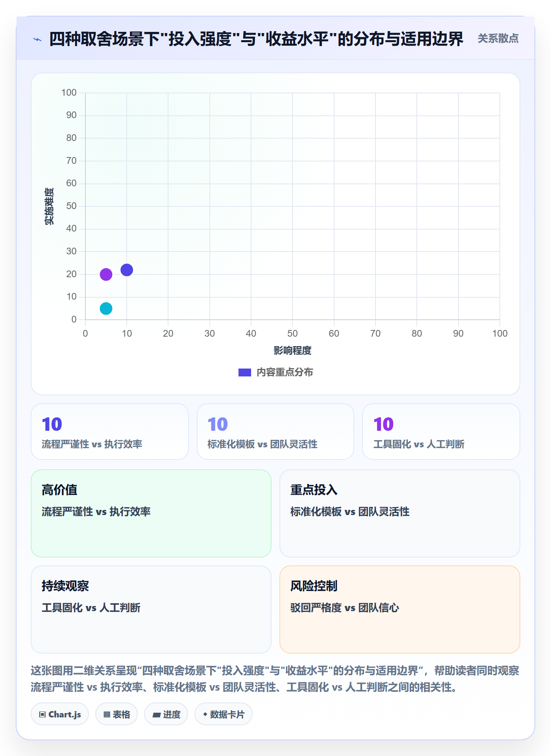Click the diamond icon in 数据卡片 chip

click(x=205, y=714)
